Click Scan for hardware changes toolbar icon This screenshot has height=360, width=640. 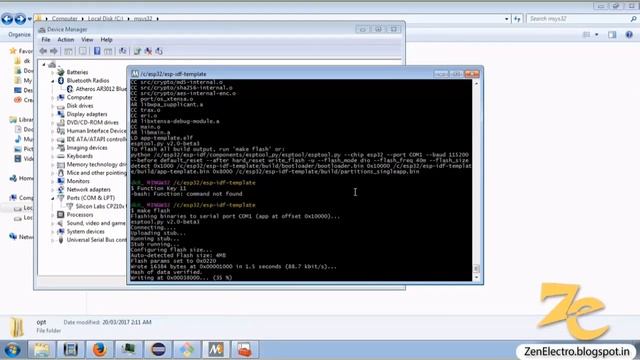[122, 51]
